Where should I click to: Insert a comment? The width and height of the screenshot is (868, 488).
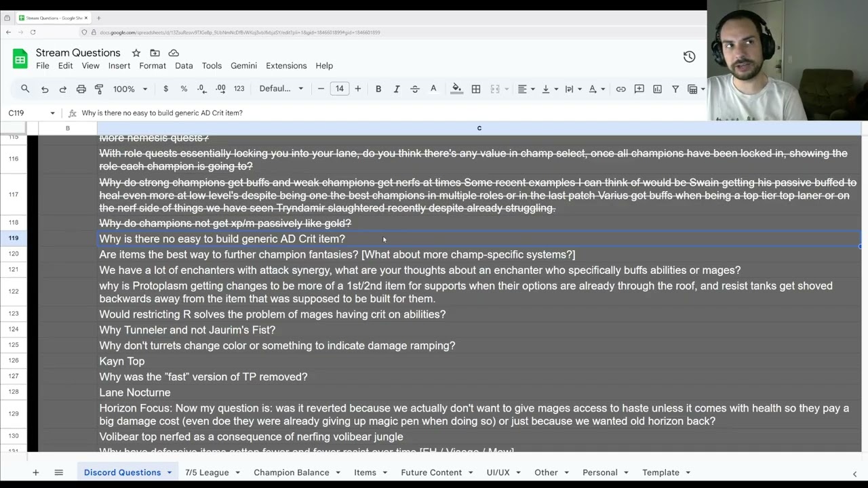639,89
